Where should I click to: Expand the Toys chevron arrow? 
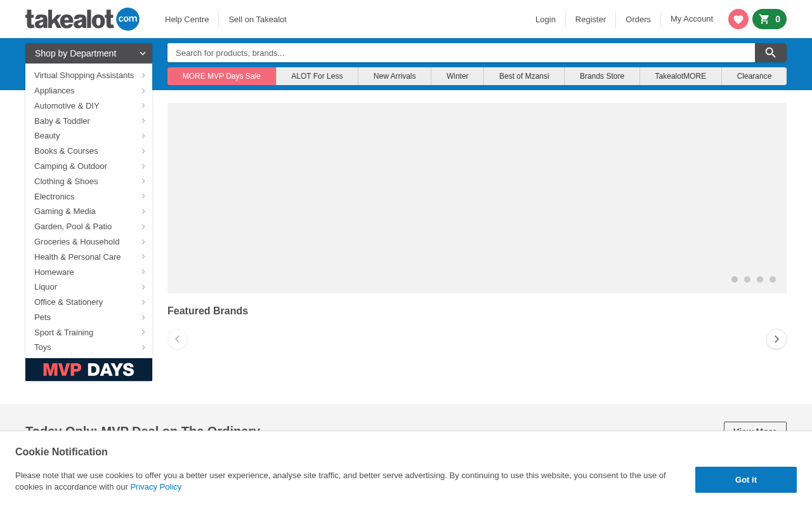click(143, 347)
